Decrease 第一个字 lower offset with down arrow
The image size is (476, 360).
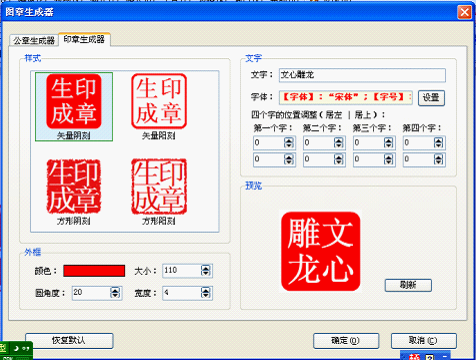pos(289,162)
